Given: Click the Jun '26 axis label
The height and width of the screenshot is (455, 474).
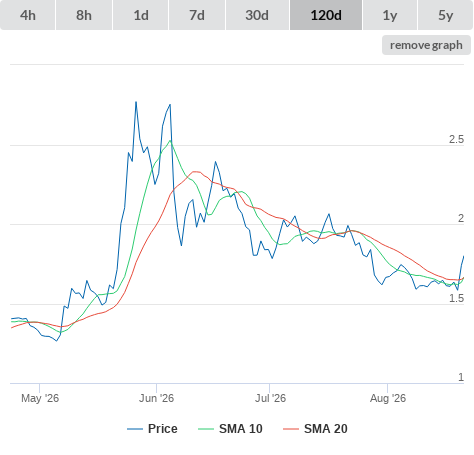Looking at the screenshot, I should pyautogui.click(x=156, y=398).
